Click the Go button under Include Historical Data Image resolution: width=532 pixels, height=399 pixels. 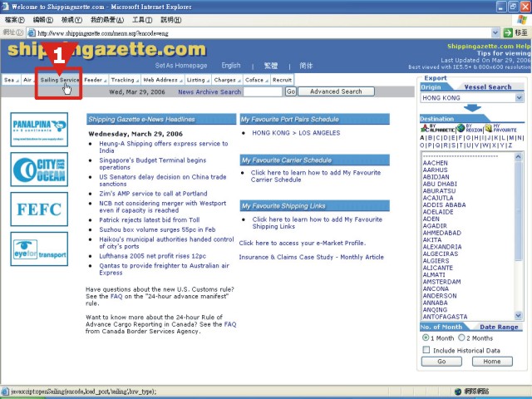441,362
